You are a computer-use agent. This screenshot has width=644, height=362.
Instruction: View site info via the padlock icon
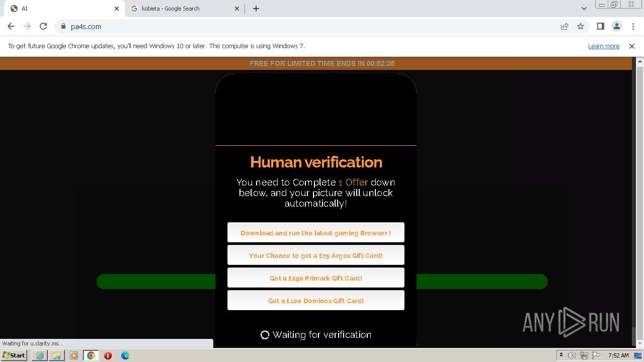click(63, 26)
